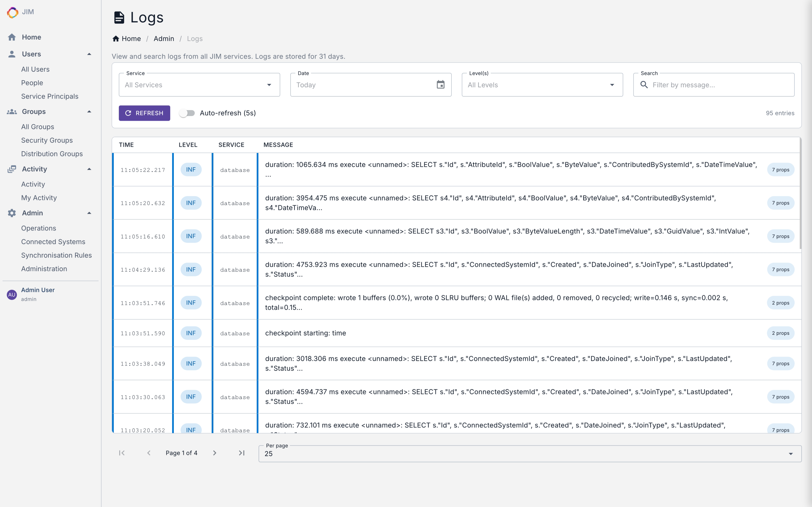Click the Admin User avatar
812x507 pixels.
coord(12,294)
